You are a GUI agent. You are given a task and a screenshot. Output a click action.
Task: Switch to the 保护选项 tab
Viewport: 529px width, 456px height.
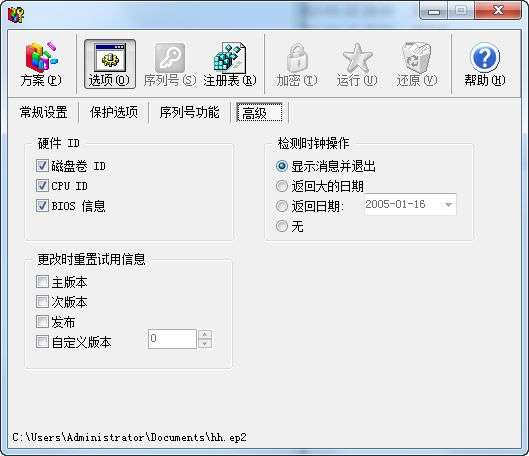(x=114, y=112)
